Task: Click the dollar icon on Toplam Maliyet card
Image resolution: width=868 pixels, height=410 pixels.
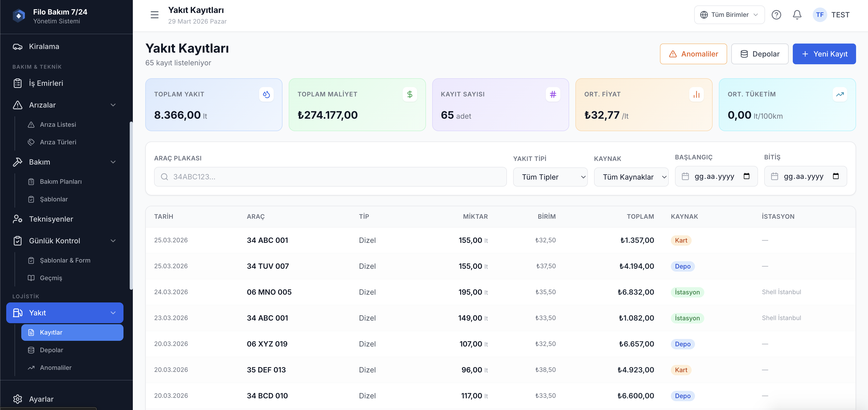Action: 409,94
